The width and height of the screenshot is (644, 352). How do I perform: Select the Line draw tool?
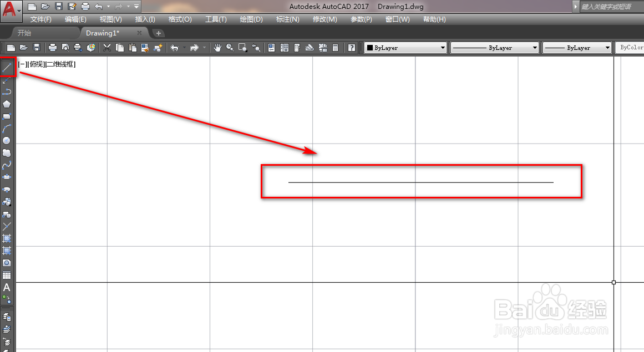[7, 68]
